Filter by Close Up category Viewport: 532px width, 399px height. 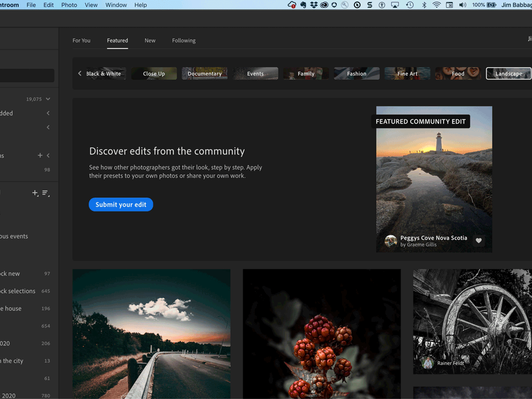154,73
